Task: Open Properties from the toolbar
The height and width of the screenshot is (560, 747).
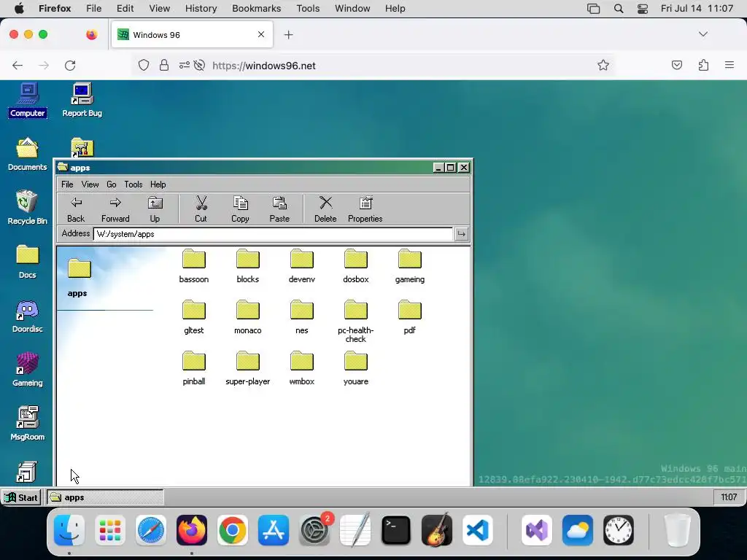Action: point(365,209)
